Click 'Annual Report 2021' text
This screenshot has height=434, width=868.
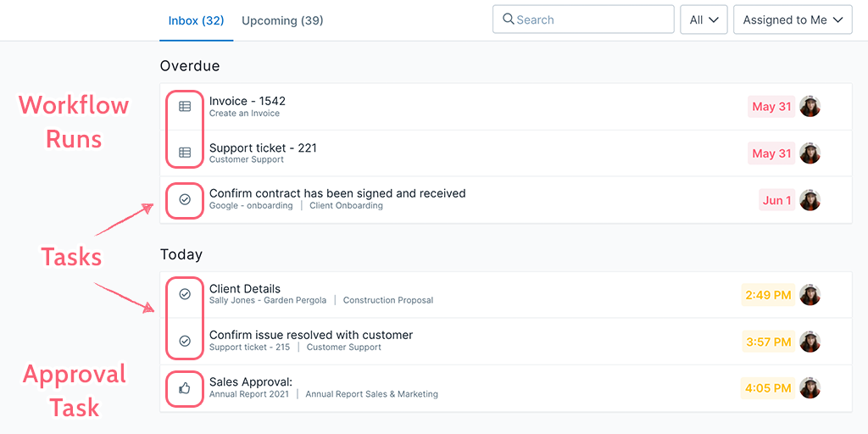pos(249,395)
